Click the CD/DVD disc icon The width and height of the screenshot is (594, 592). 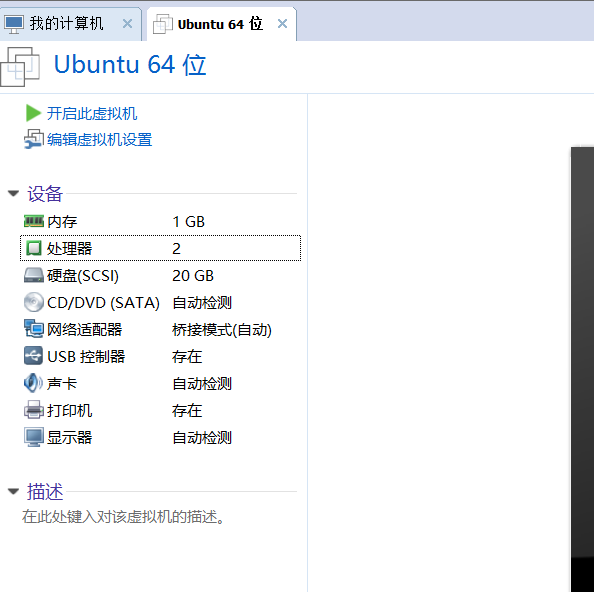(34, 302)
